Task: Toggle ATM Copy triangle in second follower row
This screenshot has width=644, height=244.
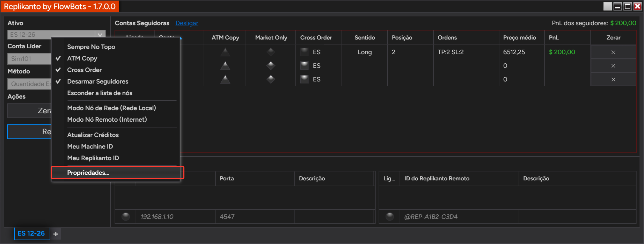Action: pos(225,66)
